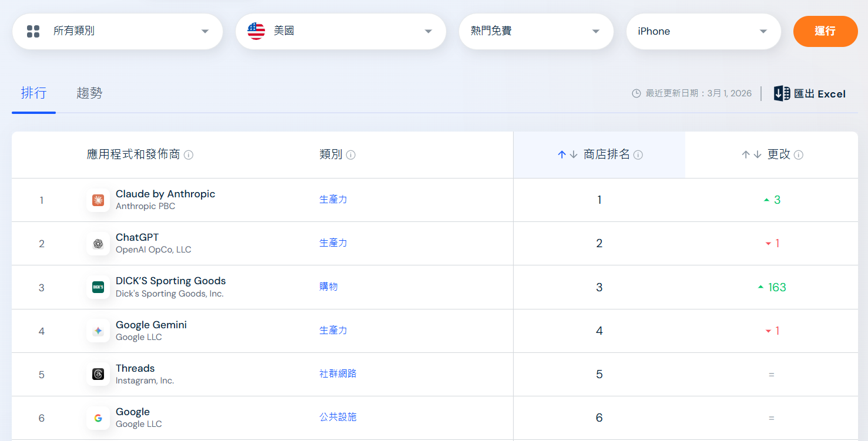Sort by 商店排名 using its arrows
The width and height of the screenshot is (868, 441).
[568, 154]
